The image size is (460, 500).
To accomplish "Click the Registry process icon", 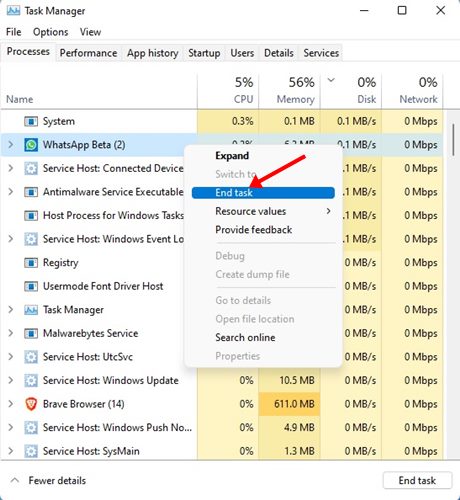I will point(31,263).
